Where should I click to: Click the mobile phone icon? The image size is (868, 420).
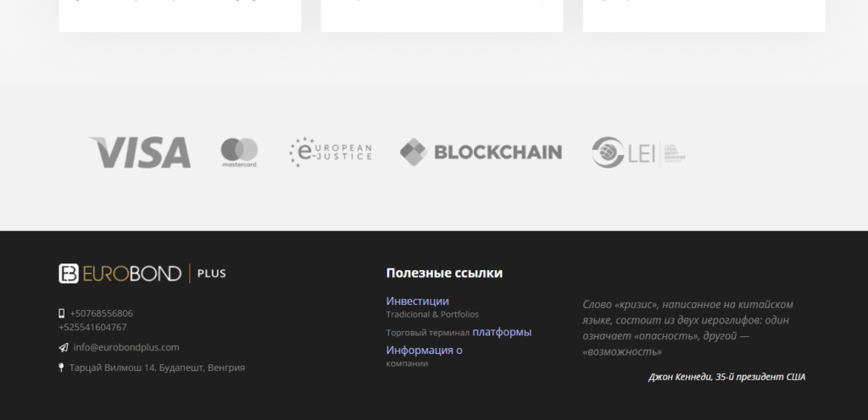click(61, 313)
